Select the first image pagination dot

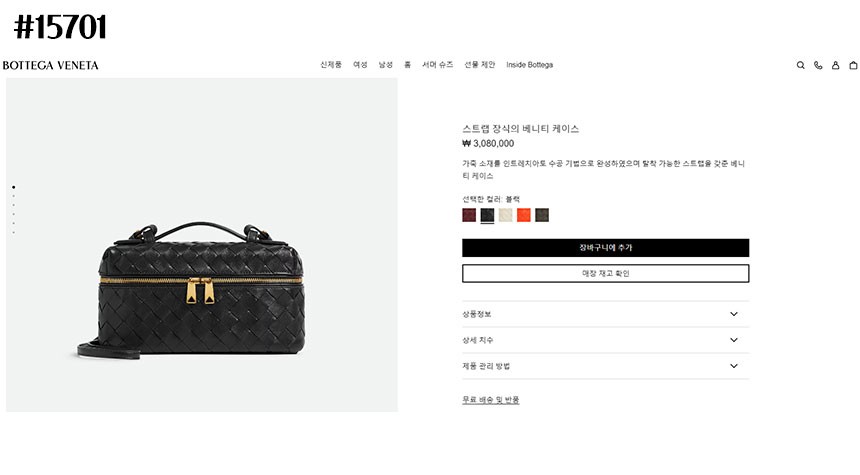(x=13, y=187)
